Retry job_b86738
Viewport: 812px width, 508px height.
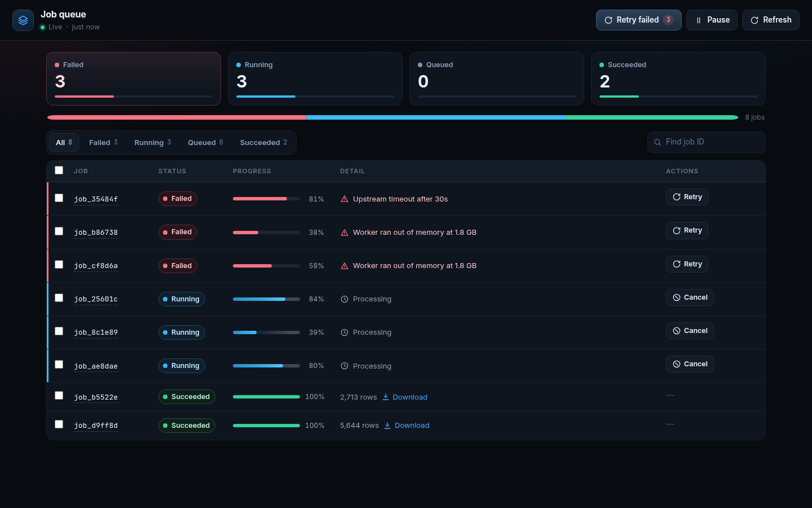687,230
